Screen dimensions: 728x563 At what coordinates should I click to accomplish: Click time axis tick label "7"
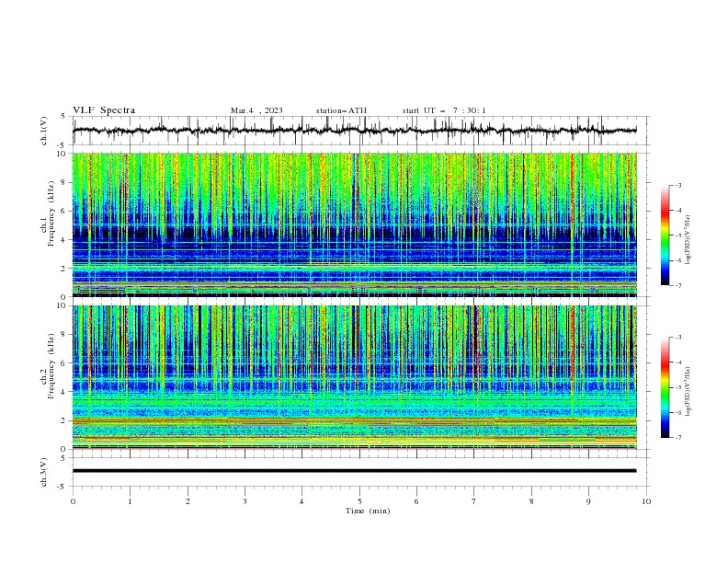point(474,501)
